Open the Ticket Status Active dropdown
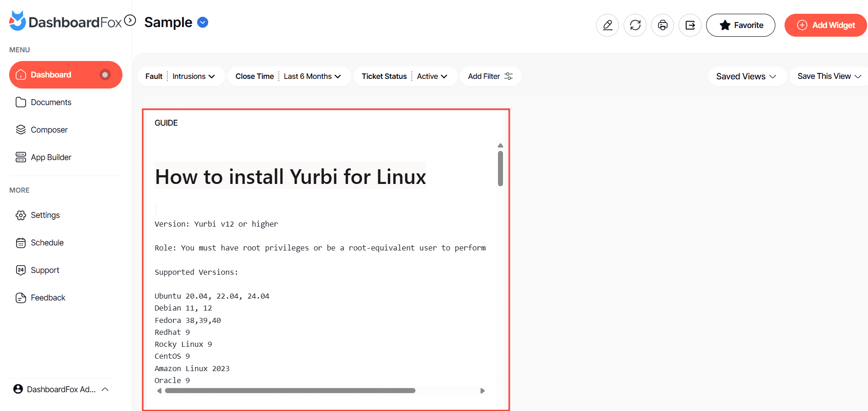Image resolution: width=868 pixels, height=411 pixels. [x=431, y=76]
